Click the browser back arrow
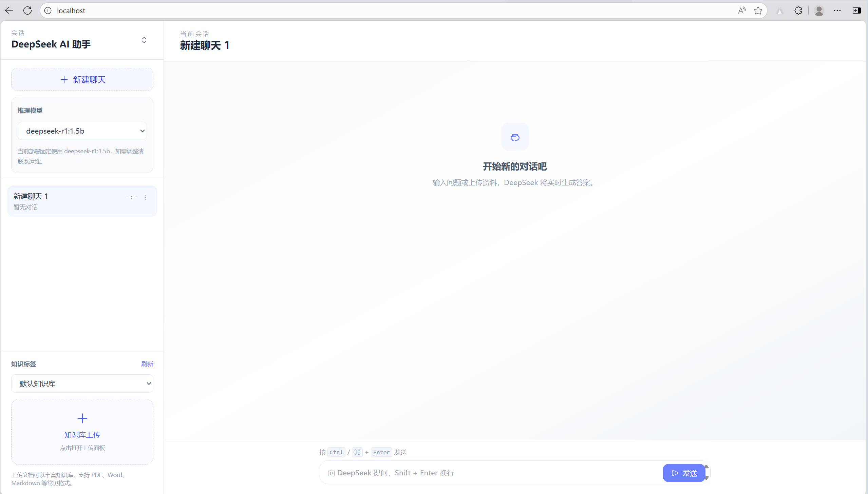The image size is (868, 494). point(9,11)
